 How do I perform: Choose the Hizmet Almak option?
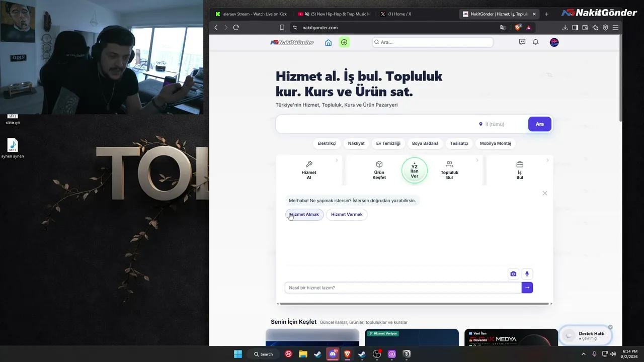point(304,215)
